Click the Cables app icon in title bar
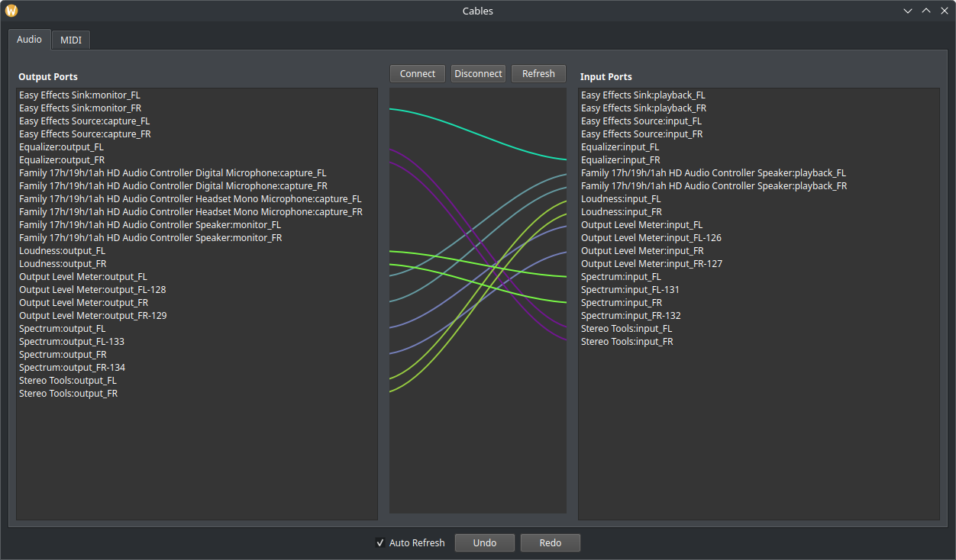The height and width of the screenshot is (560, 956). [x=11, y=11]
